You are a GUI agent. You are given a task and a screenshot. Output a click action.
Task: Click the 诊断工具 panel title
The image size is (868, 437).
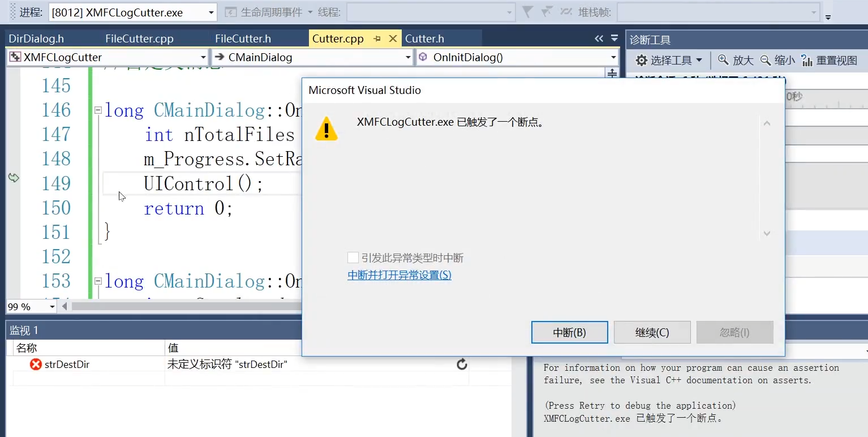point(650,40)
